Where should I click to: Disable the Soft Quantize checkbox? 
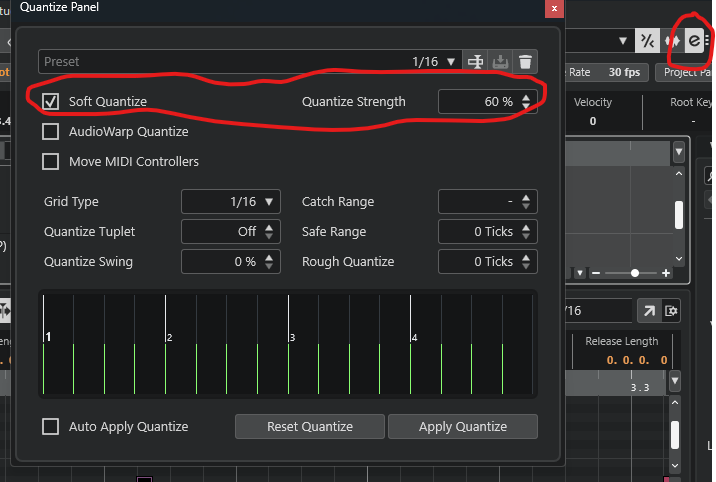coord(51,102)
